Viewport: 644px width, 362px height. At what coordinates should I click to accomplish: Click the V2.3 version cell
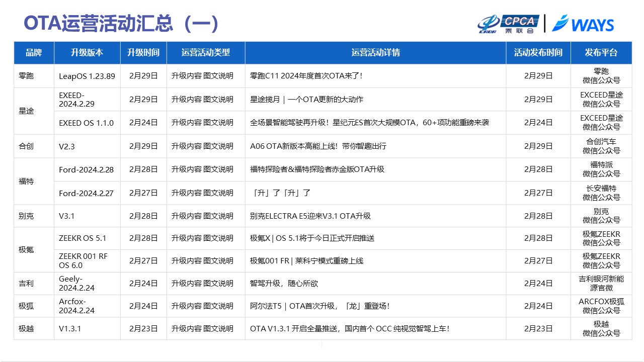(87, 146)
